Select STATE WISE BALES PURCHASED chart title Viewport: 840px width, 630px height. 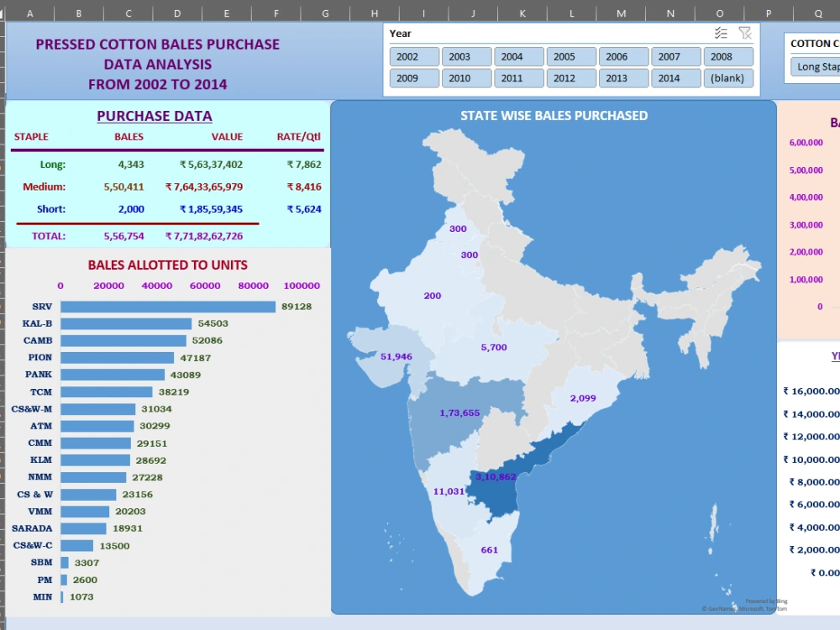point(554,116)
